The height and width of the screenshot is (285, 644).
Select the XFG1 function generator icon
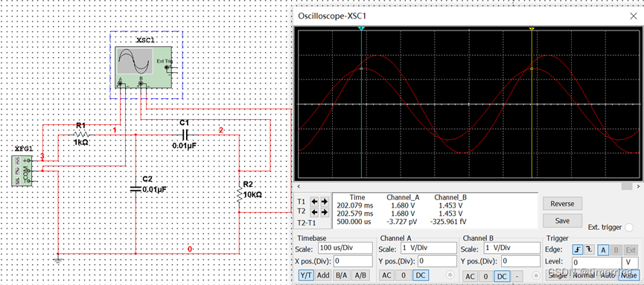(x=22, y=171)
